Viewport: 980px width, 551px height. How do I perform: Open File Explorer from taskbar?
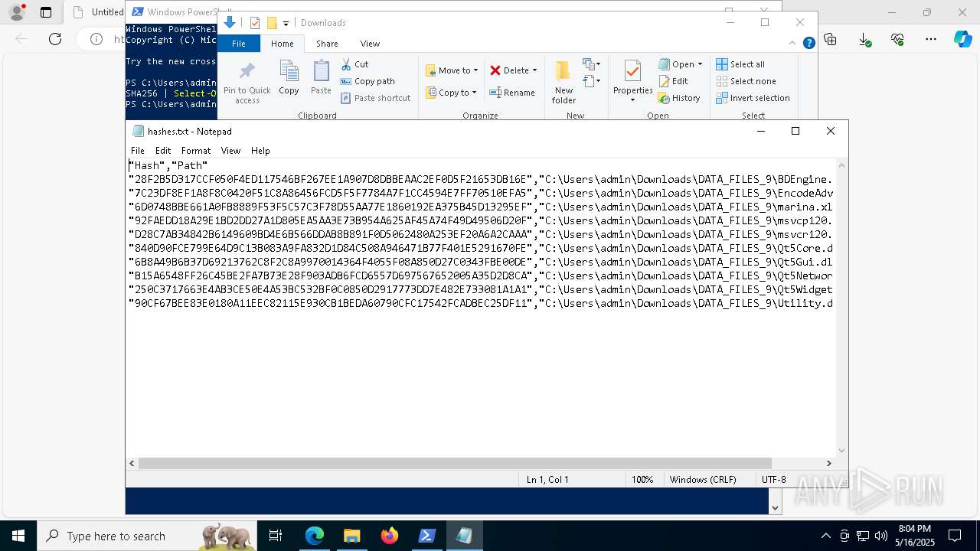pyautogui.click(x=352, y=536)
